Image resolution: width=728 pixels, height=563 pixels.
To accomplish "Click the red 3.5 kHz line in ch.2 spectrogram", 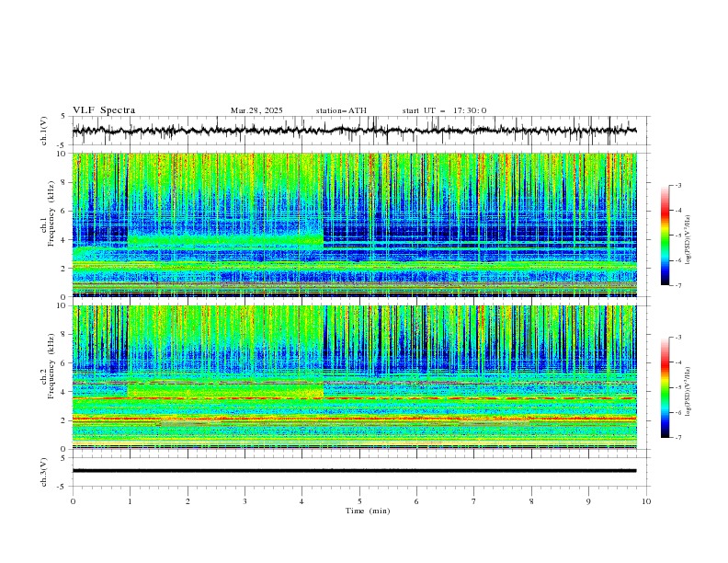I will pyautogui.click(x=354, y=398).
